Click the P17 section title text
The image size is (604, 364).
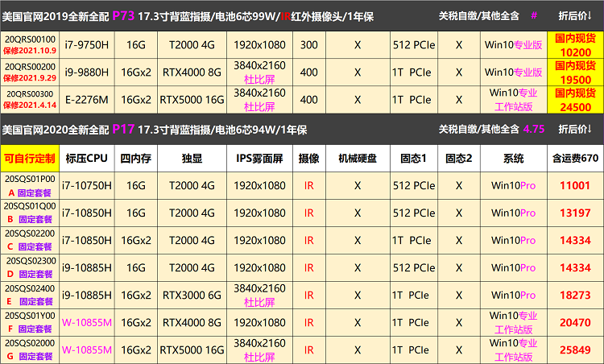tap(123, 129)
